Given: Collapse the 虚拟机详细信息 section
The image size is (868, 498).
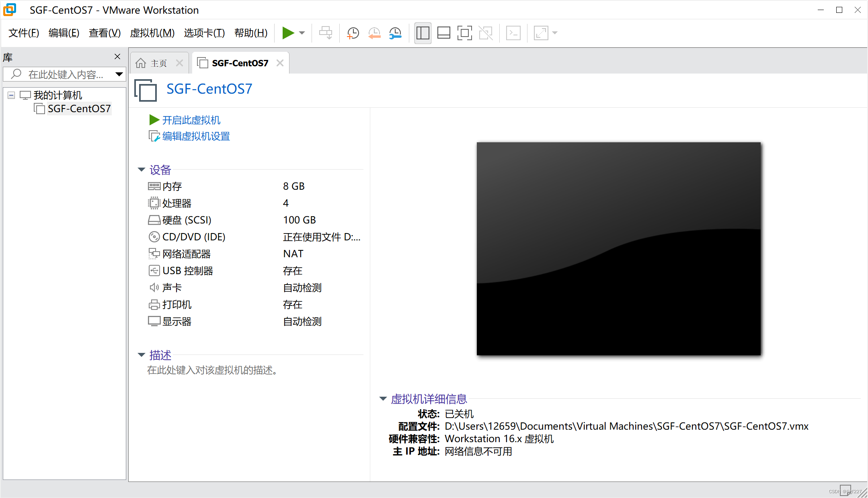Looking at the screenshot, I should pyautogui.click(x=383, y=399).
